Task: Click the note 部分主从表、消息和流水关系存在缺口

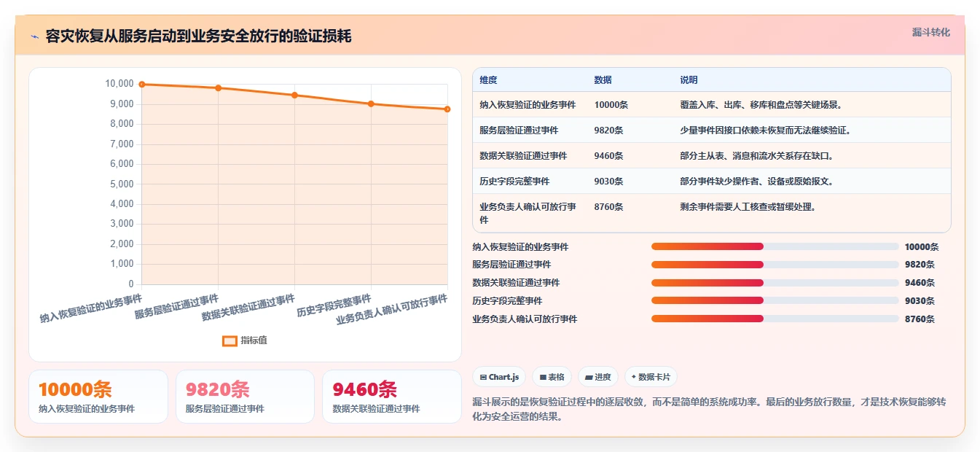Action: (x=756, y=155)
